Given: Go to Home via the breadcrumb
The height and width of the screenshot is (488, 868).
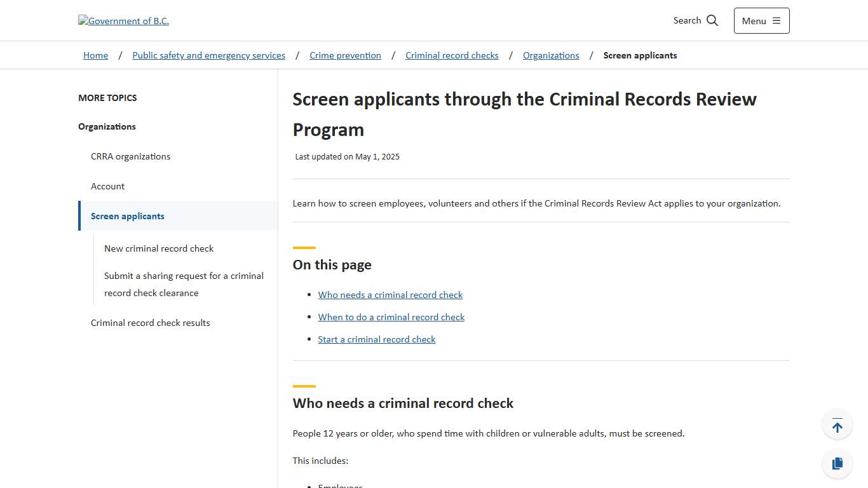Looking at the screenshot, I should pyautogui.click(x=95, y=55).
